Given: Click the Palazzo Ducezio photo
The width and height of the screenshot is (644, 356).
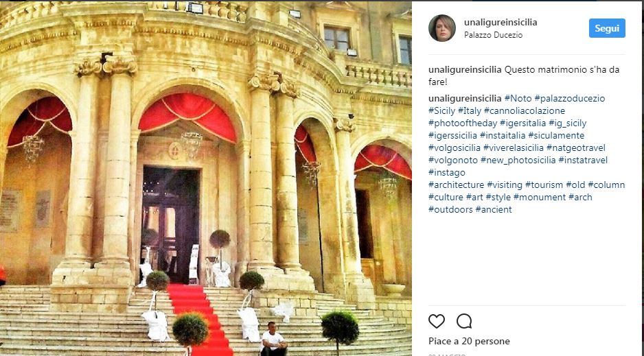Looking at the screenshot, I should click(206, 178).
